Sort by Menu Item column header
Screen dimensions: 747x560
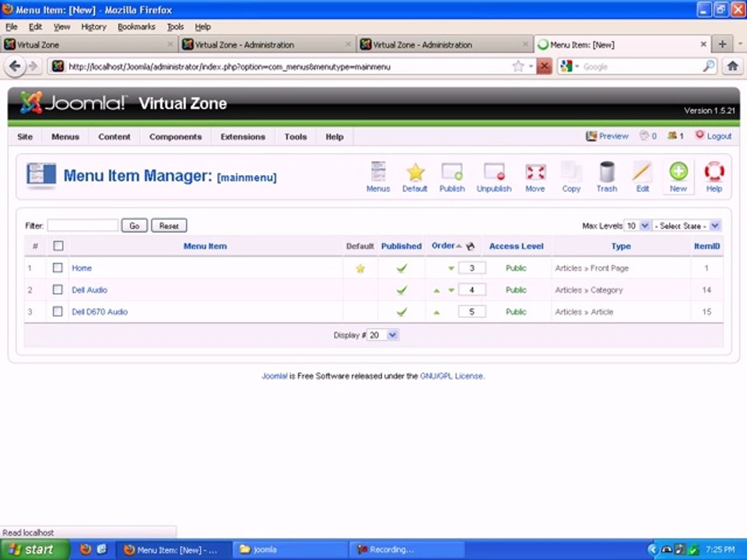coord(205,247)
